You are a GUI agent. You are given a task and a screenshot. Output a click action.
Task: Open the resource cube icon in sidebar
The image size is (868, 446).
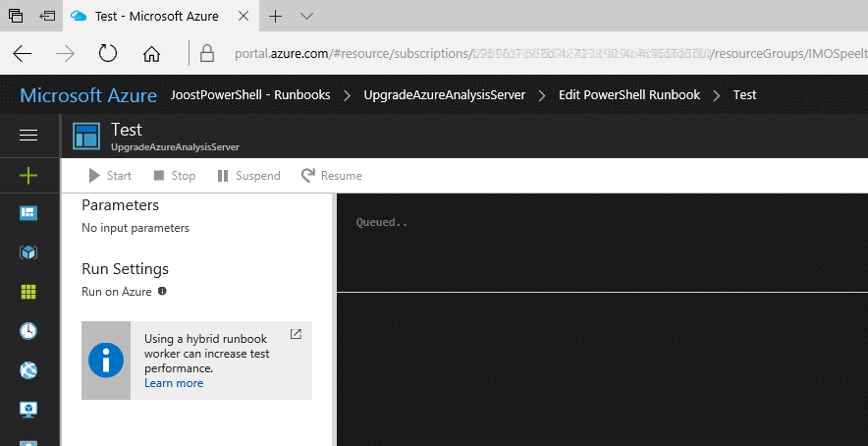tap(28, 252)
